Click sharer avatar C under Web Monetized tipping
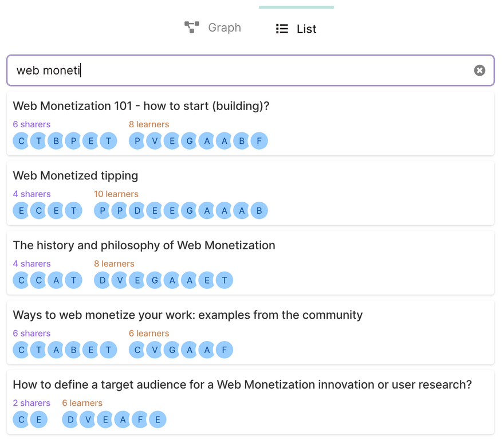504x439 pixels. click(x=38, y=211)
